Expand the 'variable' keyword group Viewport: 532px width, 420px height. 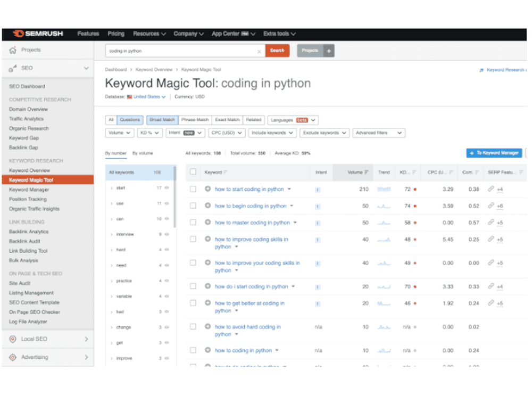pyautogui.click(x=112, y=297)
